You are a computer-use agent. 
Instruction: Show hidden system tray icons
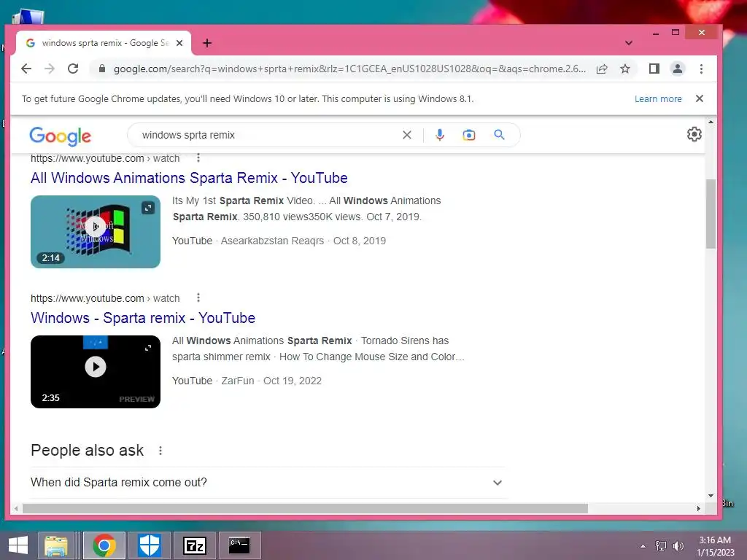click(x=643, y=546)
